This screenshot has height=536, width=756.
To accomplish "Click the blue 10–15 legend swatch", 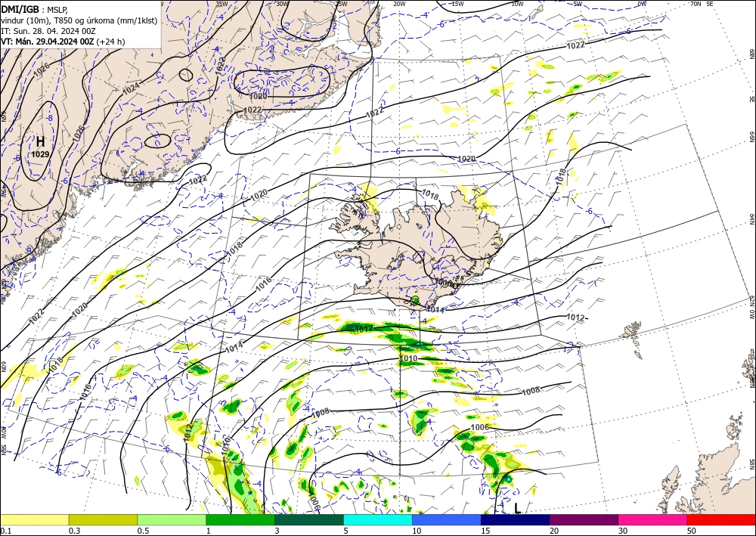I will [x=447, y=519].
